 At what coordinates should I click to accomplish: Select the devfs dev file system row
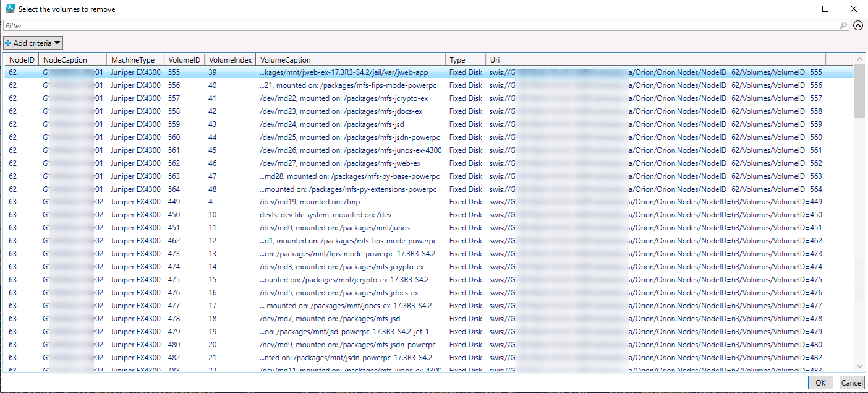click(x=429, y=215)
